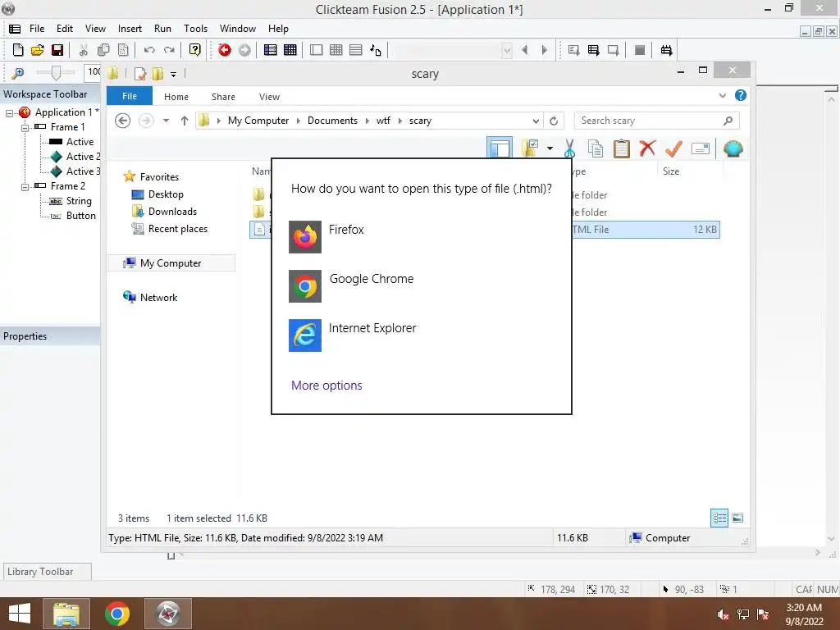840x630 pixels.
Task: Switch to the Home tab in Explorer
Action: [176, 97]
